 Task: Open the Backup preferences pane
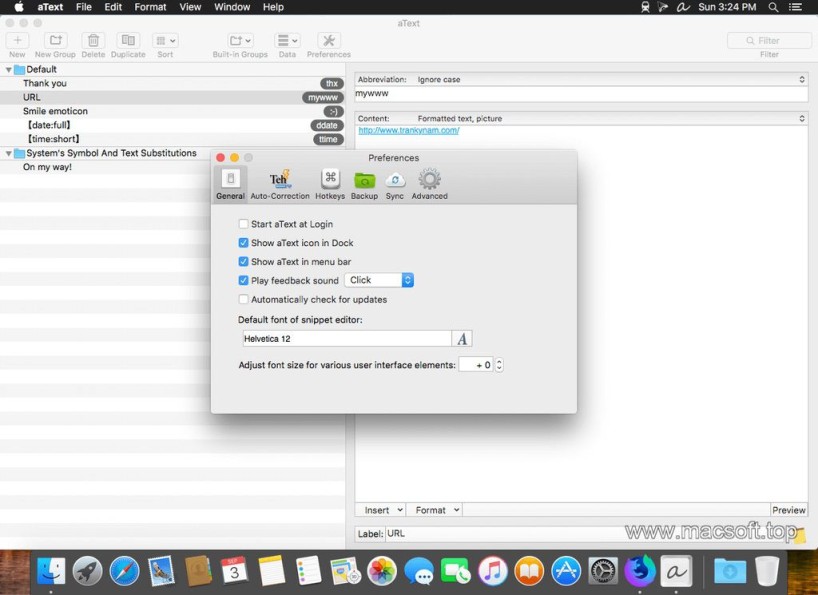click(x=364, y=183)
